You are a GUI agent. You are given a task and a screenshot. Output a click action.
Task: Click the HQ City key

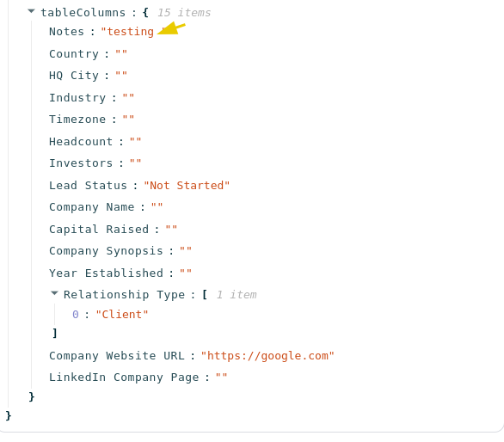[x=74, y=75]
